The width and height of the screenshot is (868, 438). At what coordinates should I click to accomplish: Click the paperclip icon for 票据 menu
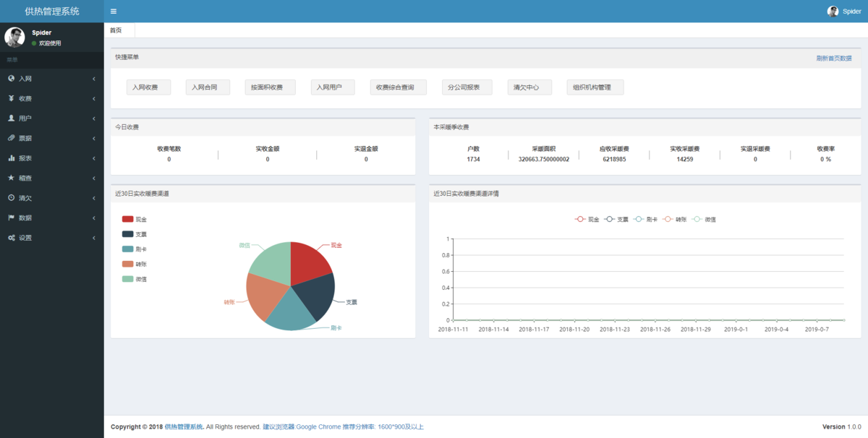[x=11, y=138]
